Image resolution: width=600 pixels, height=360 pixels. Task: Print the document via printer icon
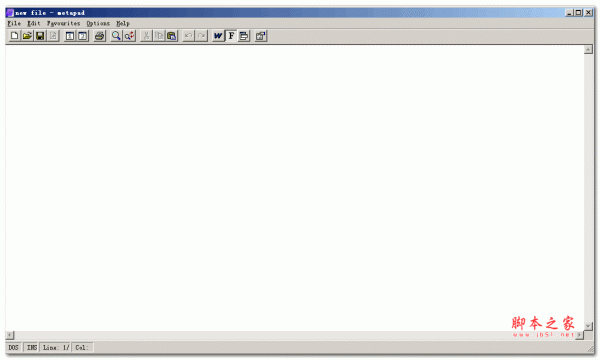tap(99, 36)
